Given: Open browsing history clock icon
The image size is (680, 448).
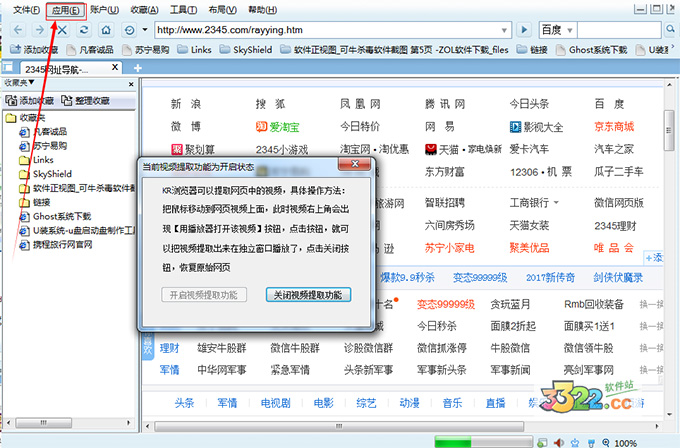Looking at the screenshot, I should coord(129,30).
